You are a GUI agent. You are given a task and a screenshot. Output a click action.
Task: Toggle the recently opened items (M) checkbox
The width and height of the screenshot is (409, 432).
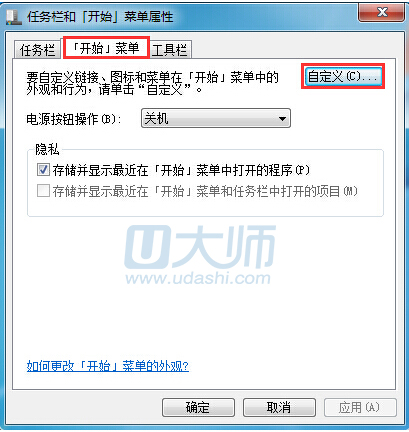[x=43, y=191]
